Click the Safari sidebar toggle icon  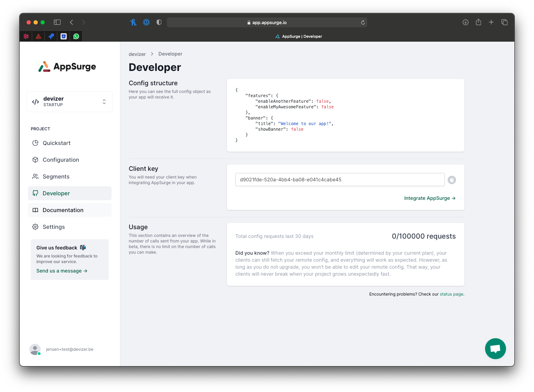(57, 22)
